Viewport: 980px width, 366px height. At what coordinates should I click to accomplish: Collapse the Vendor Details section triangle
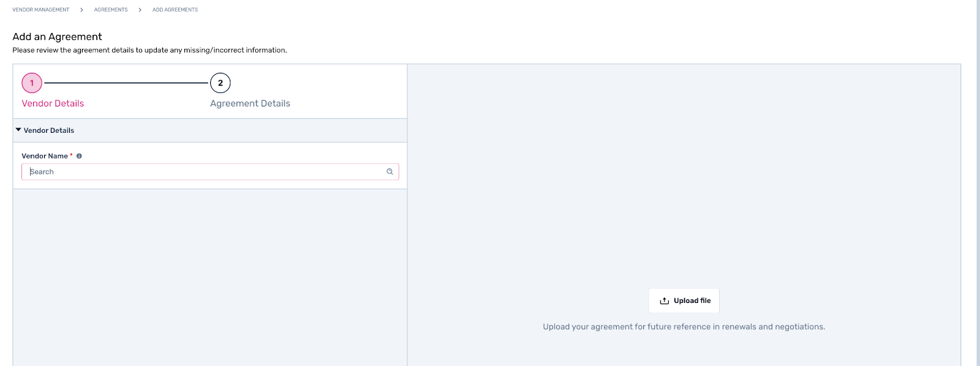pyautogui.click(x=18, y=130)
